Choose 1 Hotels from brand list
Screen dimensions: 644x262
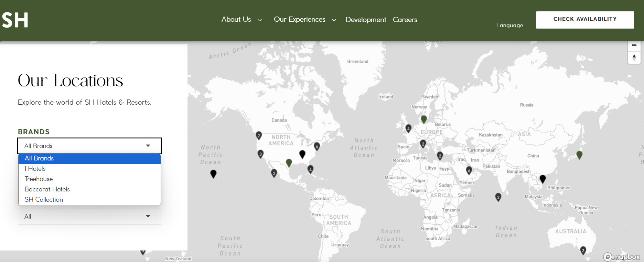coord(35,169)
